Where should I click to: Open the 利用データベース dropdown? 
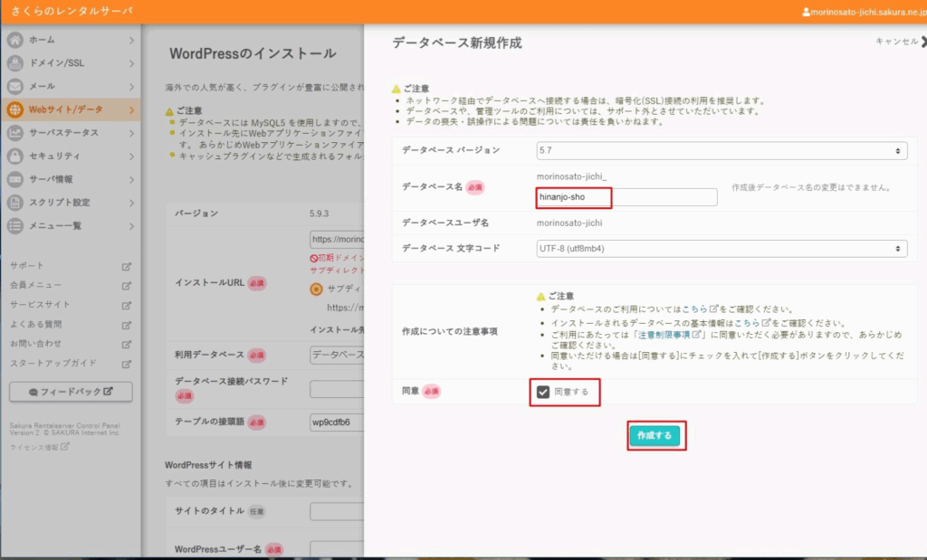click(337, 355)
